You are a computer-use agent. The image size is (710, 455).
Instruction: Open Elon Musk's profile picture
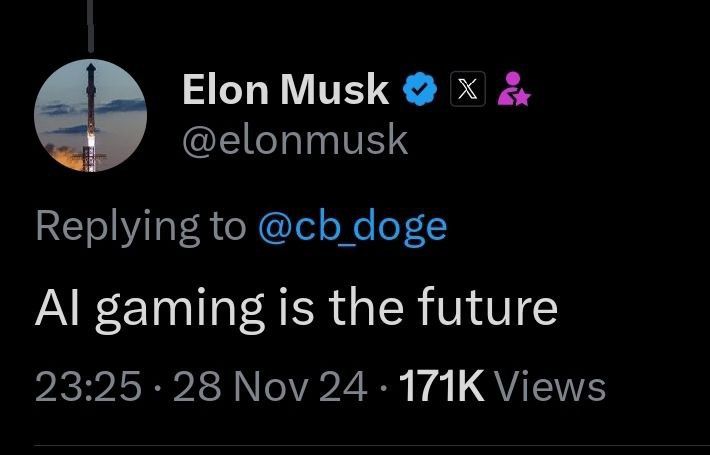tap(92, 115)
